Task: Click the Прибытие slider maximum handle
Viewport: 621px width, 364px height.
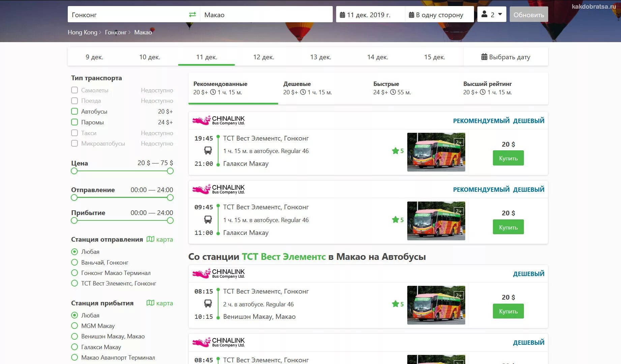Action: pyautogui.click(x=170, y=220)
